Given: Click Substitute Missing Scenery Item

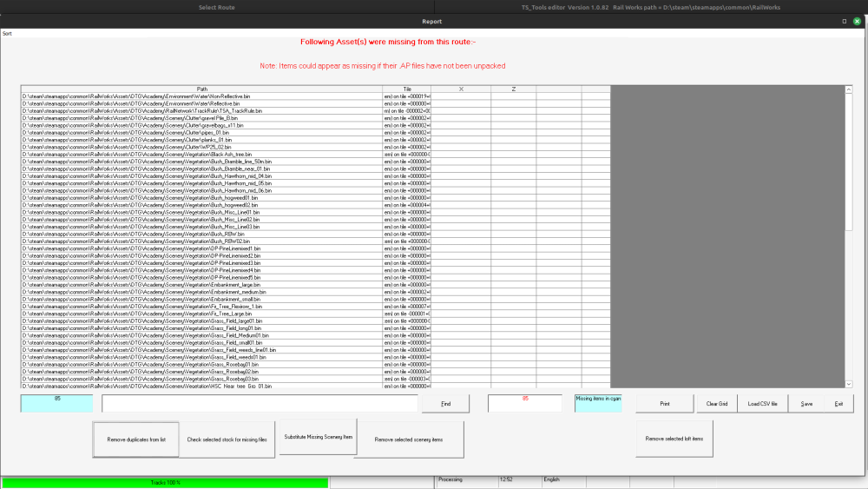Looking at the screenshot, I should [319, 437].
